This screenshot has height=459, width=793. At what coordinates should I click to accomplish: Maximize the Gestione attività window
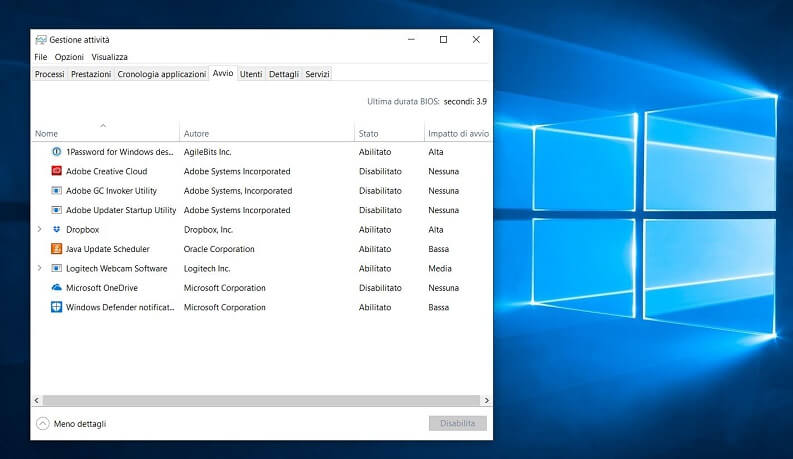tap(444, 39)
